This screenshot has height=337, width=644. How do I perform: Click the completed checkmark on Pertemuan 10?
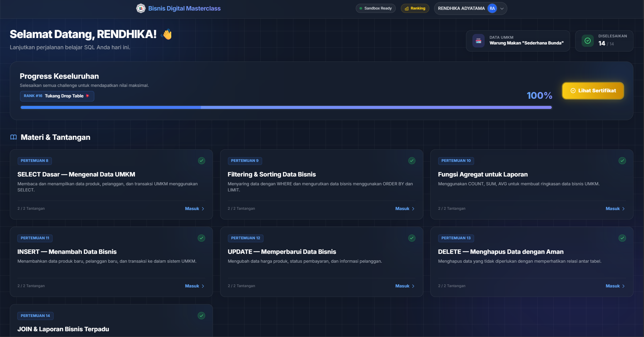622,161
